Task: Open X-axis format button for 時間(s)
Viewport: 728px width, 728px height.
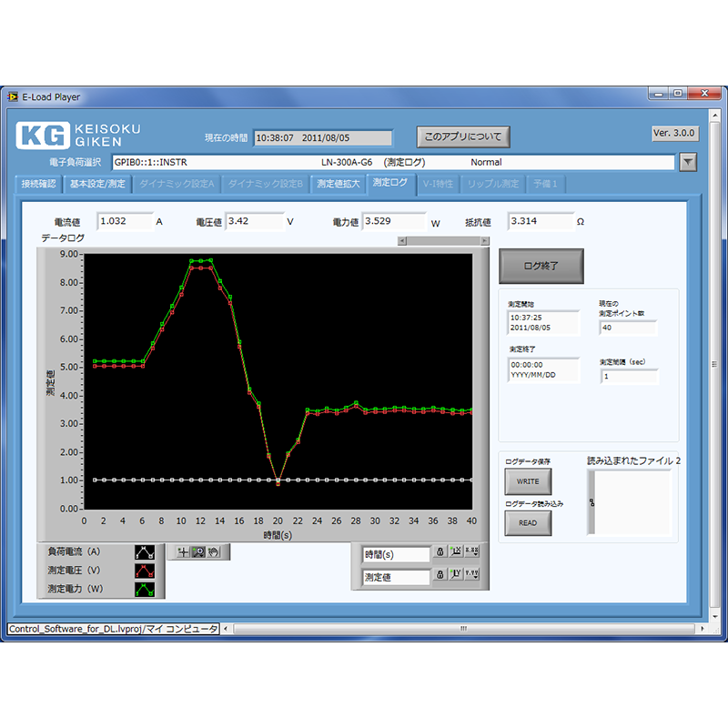Action: [x=471, y=552]
